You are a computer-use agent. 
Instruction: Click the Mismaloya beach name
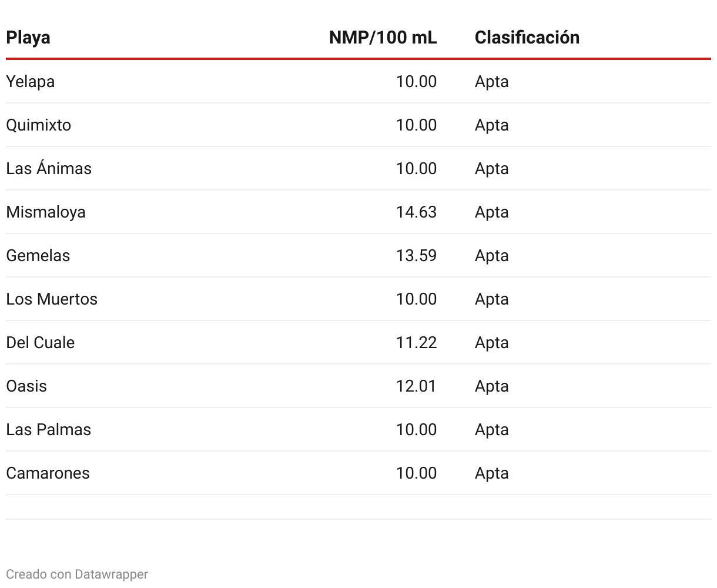(x=46, y=212)
